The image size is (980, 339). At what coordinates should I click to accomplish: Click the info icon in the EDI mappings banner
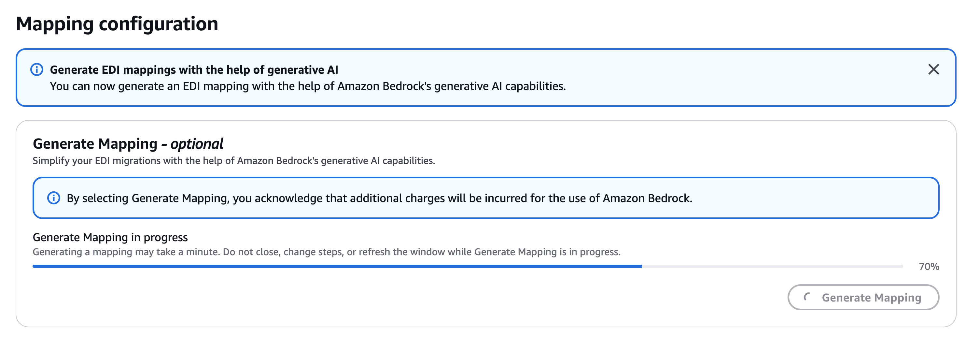click(x=37, y=70)
